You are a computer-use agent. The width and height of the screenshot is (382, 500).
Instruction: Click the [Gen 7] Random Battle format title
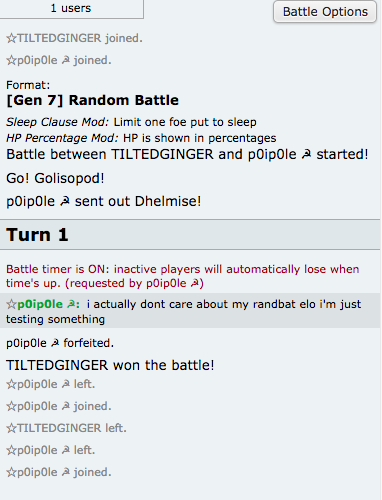coord(92,100)
